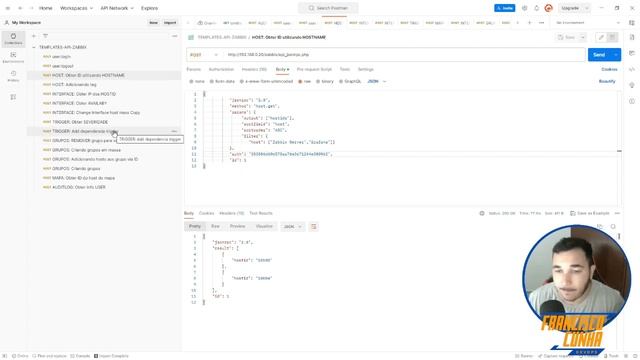Image resolution: width=640 pixels, height=360 pixels.
Task: Open the documentation icon in right sidebar
Action: click(632, 37)
